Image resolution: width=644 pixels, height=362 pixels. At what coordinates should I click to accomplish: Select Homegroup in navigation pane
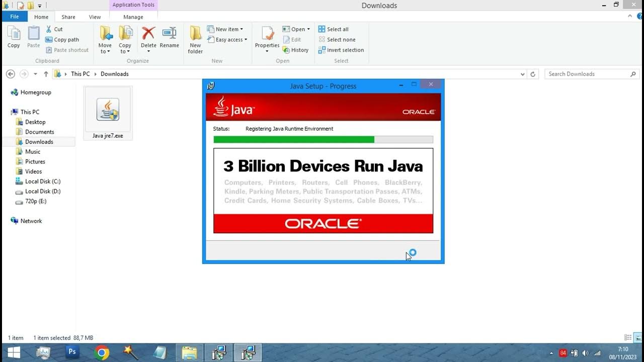point(31,93)
